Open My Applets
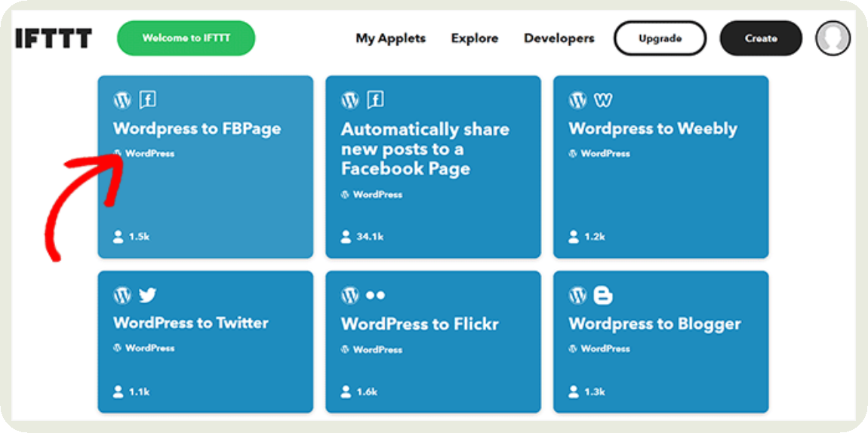 [391, 38]
